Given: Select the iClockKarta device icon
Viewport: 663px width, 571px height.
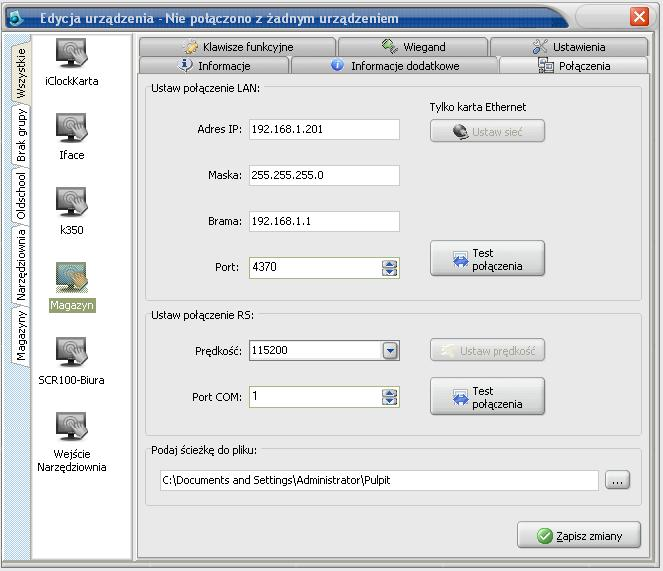Looking at the screenshot, I should 71,62.
